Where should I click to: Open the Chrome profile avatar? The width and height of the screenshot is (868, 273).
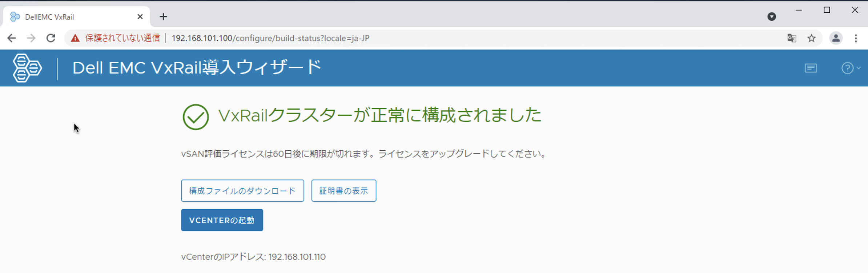[x=836, y=38]
